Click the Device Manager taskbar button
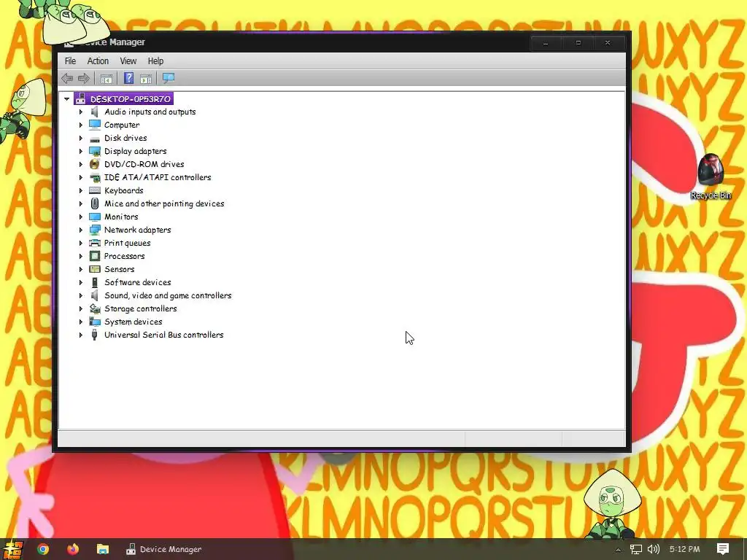 164,549
